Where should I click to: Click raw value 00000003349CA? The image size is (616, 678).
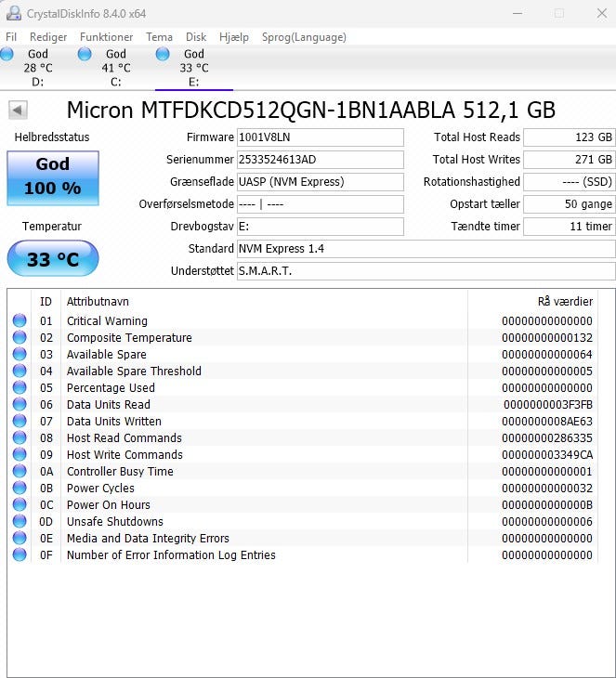547,455
